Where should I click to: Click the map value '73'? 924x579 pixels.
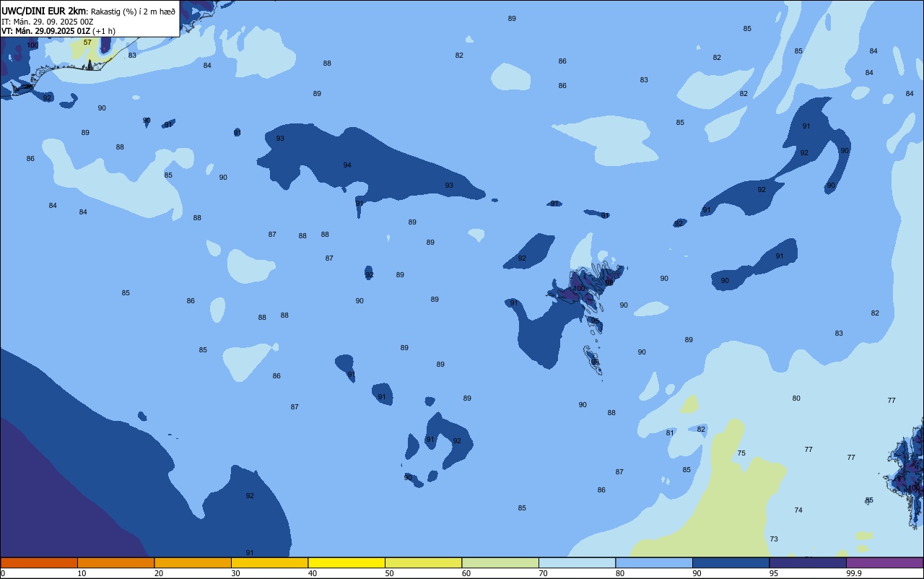(774, 539)
